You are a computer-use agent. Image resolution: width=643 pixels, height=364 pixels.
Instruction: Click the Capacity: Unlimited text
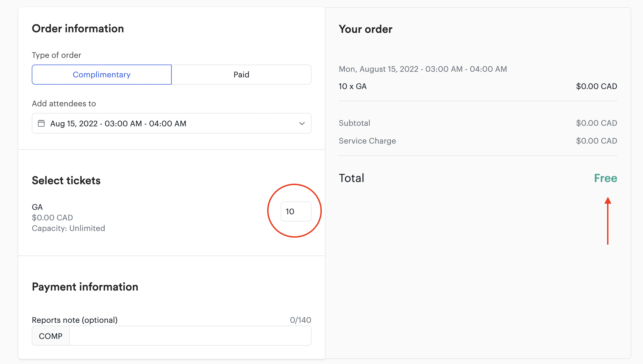[x=69, y=228]
